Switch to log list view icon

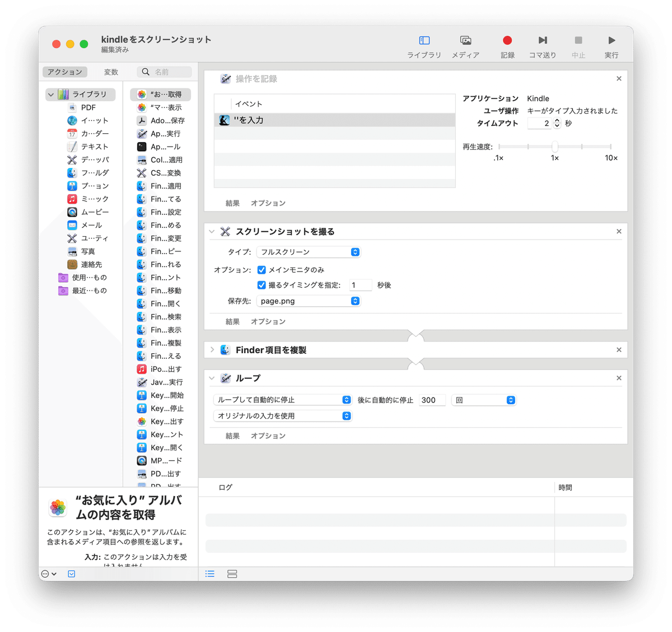click(210, 574)
